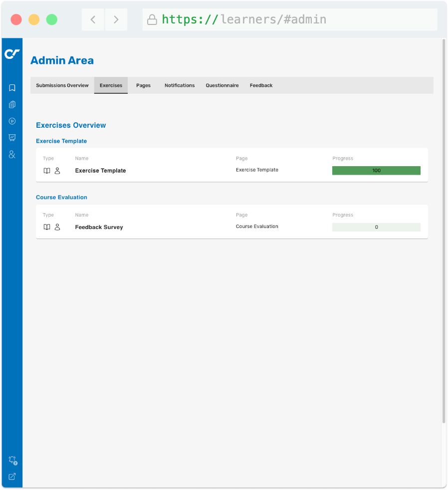
Task: Click inside the browser address bar
Action: coord(289,19)
